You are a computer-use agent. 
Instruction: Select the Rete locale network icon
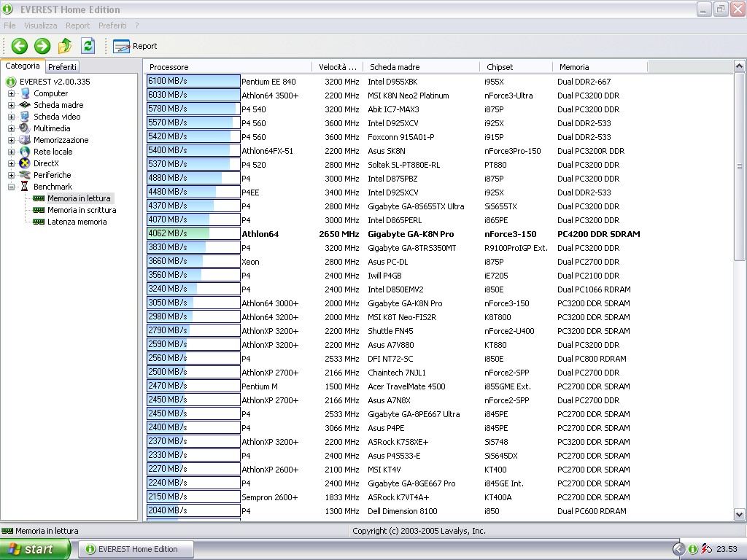(25, 152)
